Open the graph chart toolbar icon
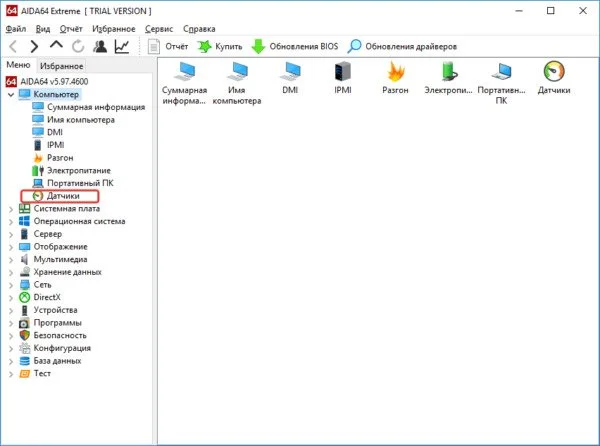Image resolution: width=600 pixels, height=446 pixels. coord(122,47)
